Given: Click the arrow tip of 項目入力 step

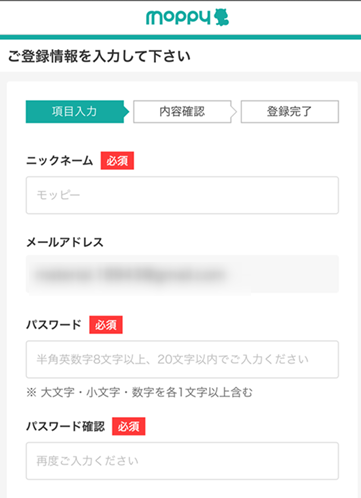Looking at the screenshot, I should tap(126, 112).
